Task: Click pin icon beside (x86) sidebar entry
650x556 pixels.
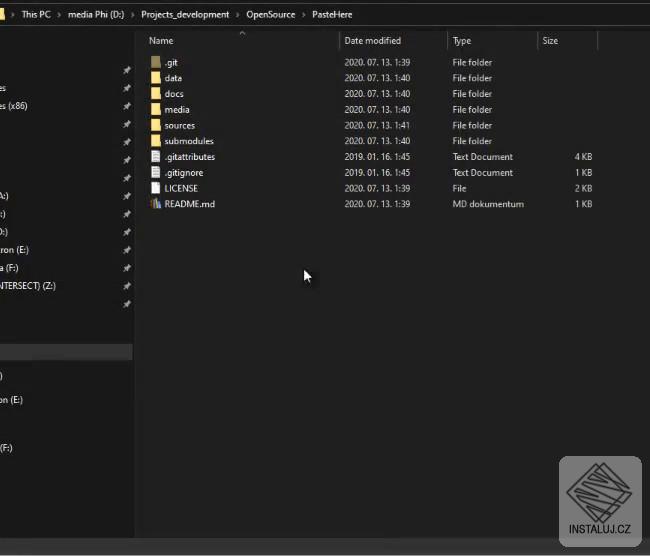Action: tap(127, 106)
